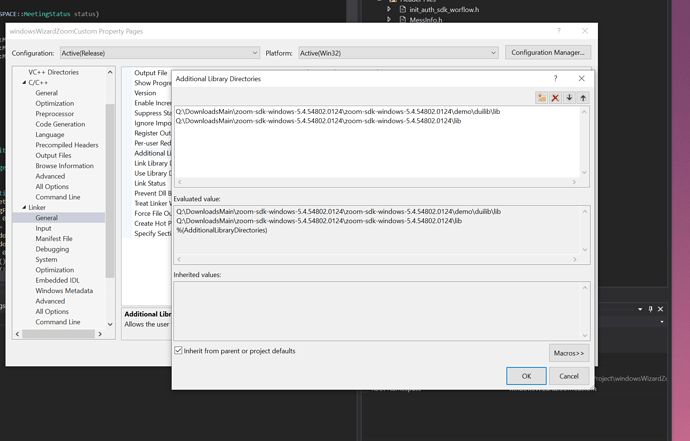Image resolution: width=690 pixels, height=441 pixels.
Task: Add a new line folder icon
Action: point(542,98)
